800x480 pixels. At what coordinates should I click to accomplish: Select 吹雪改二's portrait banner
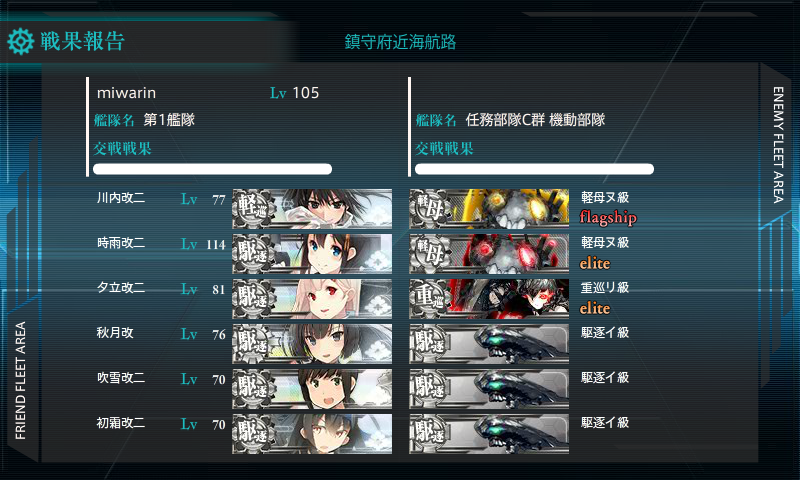(312, 389)
